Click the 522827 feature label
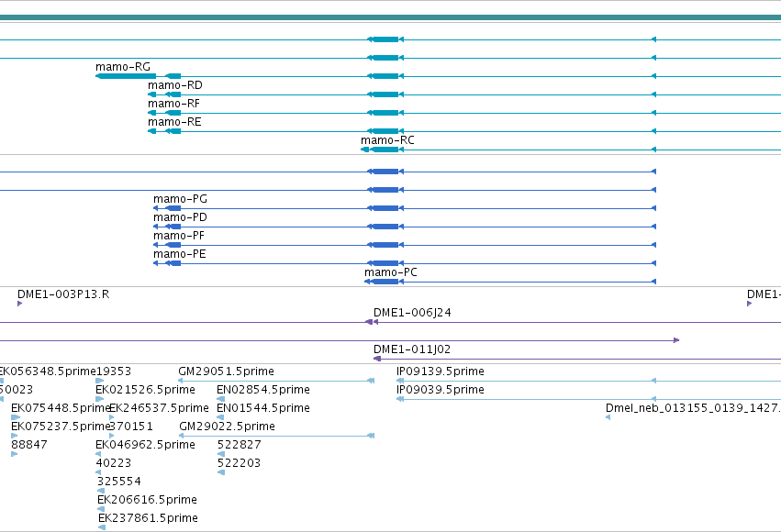Image resolution: width=781 pixels, height=532 pixels. [240, 445]
